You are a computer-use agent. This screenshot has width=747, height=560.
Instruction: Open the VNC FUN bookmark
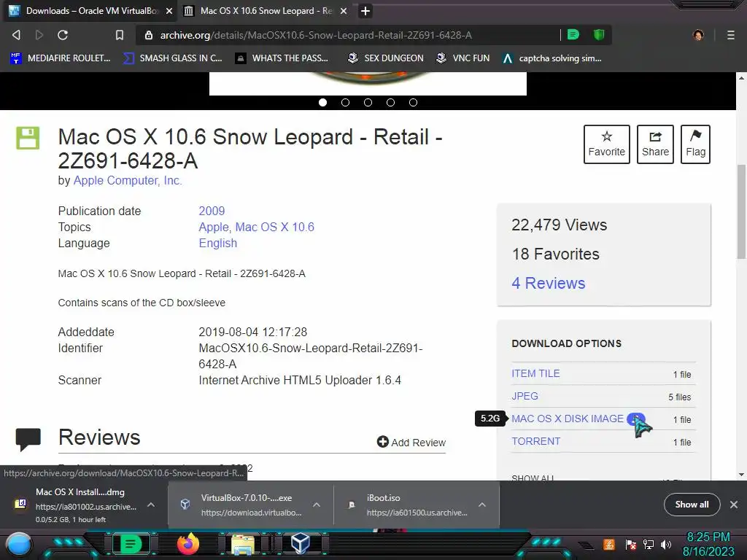(x=462, y=58)
